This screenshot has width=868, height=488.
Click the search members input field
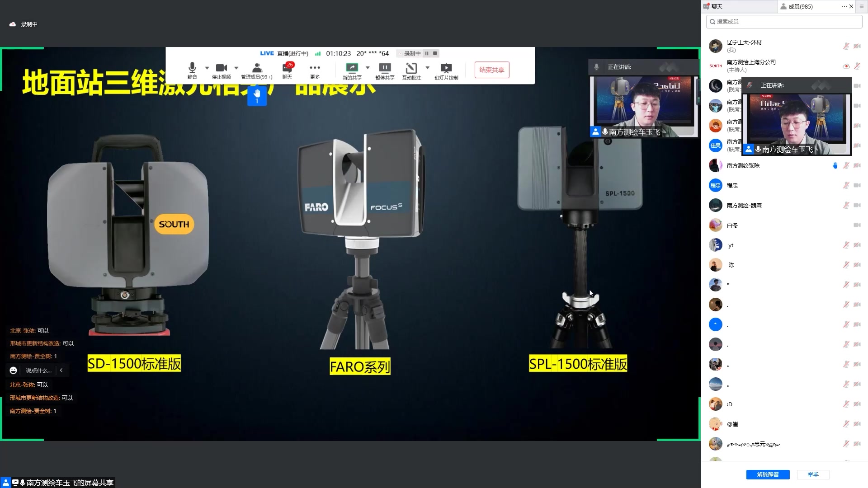pyautogui.click(x=784, y=21)
